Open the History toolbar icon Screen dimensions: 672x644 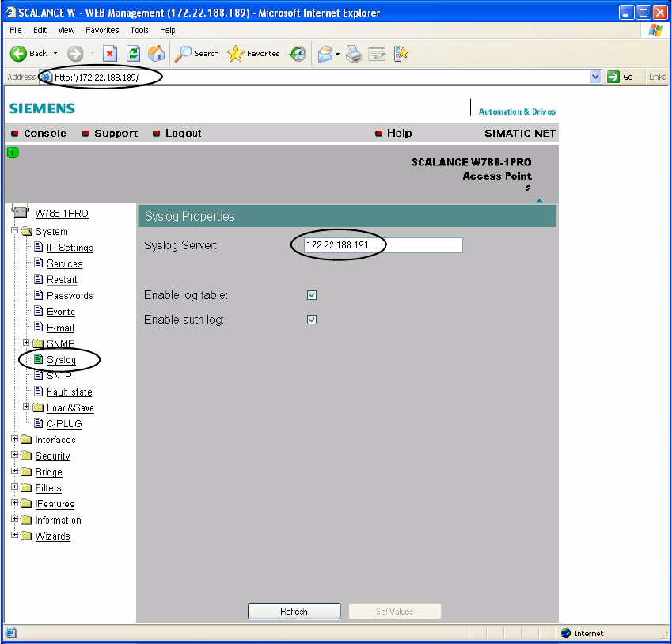pos(298,54)
